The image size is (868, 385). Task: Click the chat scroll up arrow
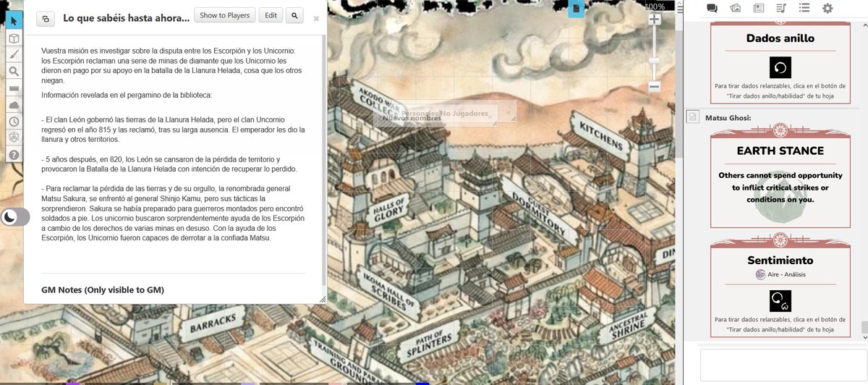click(864, 26)
